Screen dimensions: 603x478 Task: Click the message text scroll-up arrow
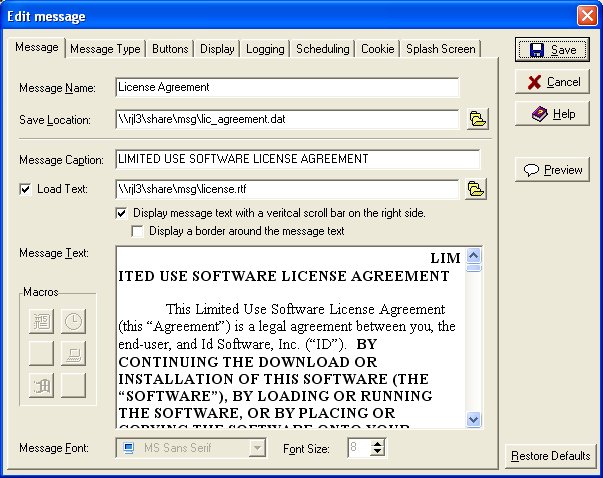click(x=473, y=255)
